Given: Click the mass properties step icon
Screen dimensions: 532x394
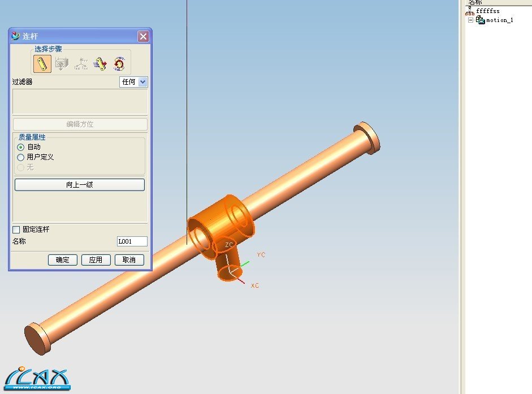Looking at the screenshot, I should 62,64.
